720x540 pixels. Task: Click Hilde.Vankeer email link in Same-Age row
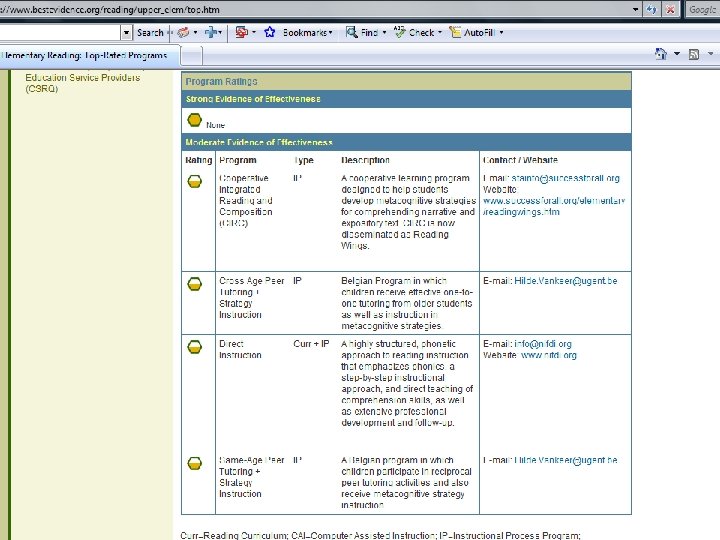[566, 460]
